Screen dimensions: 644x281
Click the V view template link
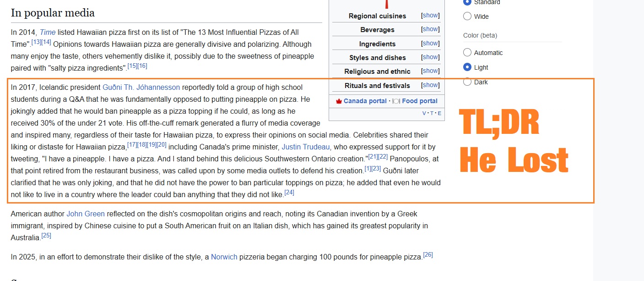[424, 113]
